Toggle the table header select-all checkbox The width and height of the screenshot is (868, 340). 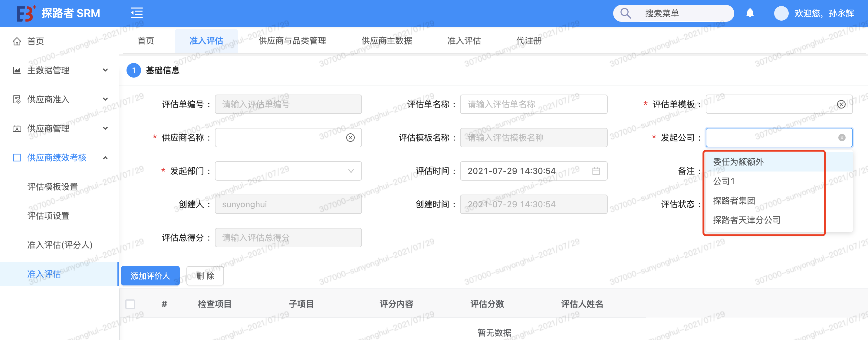point(130,304)
